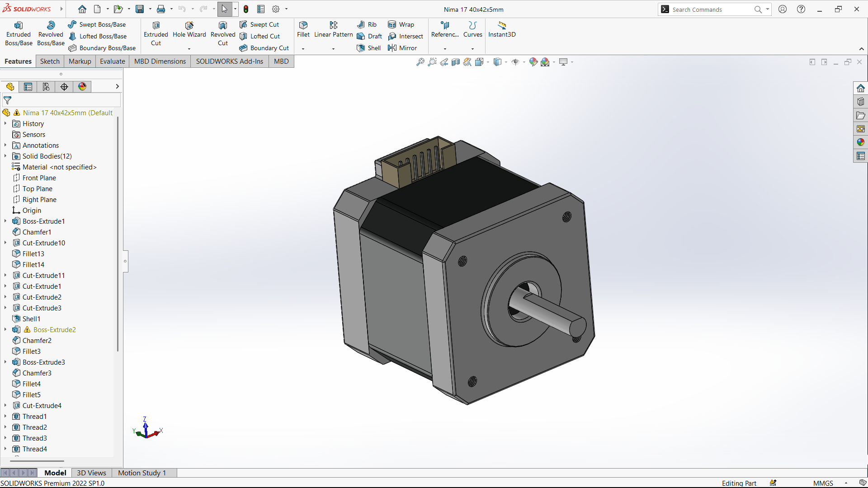Click the Home button in title toolbar
This screenshot has height=488, width=868.
coord(82,9)
